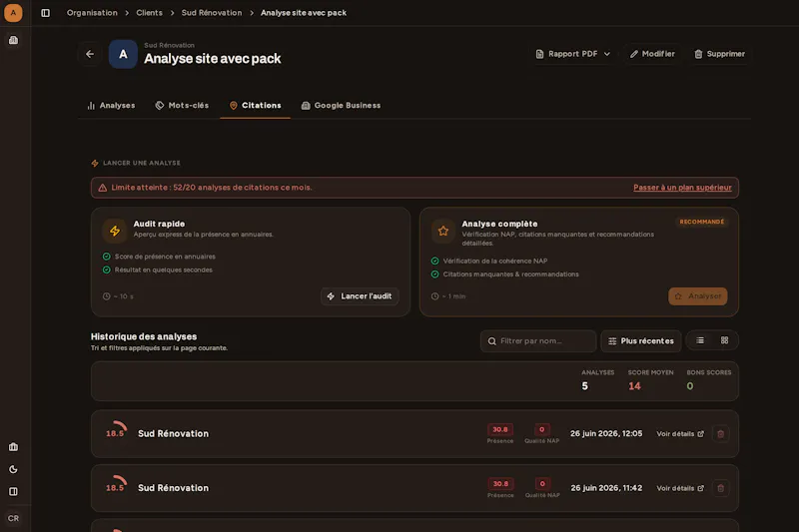Click Analyses count 5
The width and height of the screenshot is (799, 532).
pyautogui.click(x=585, y=386)
